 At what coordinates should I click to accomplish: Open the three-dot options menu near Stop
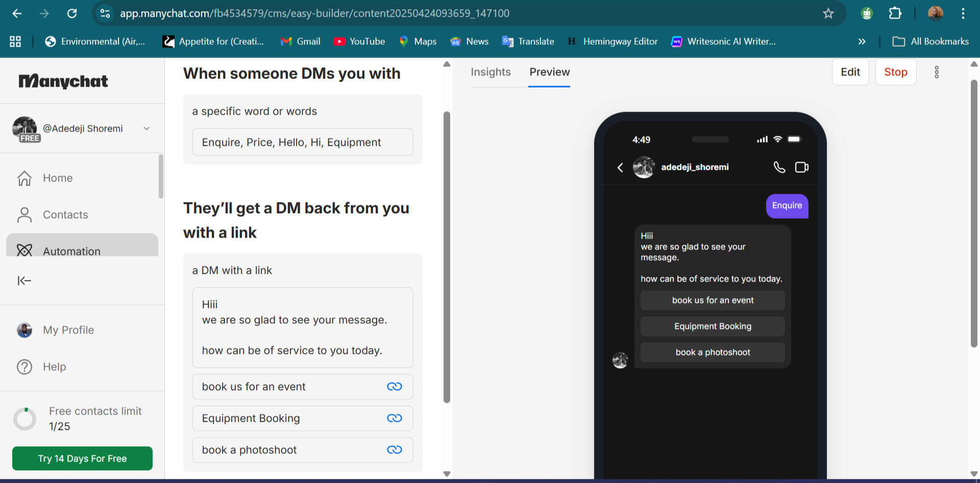tap(937, 72)
